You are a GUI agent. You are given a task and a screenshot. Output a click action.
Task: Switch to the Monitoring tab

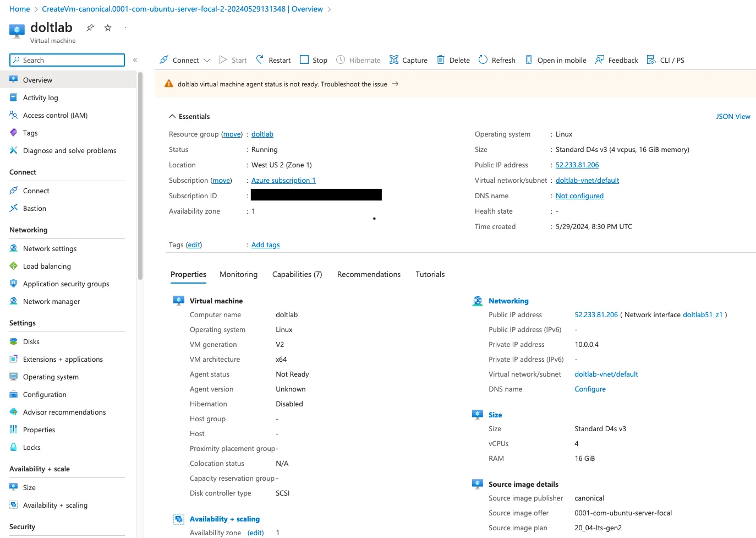click(x=238, y=274)
